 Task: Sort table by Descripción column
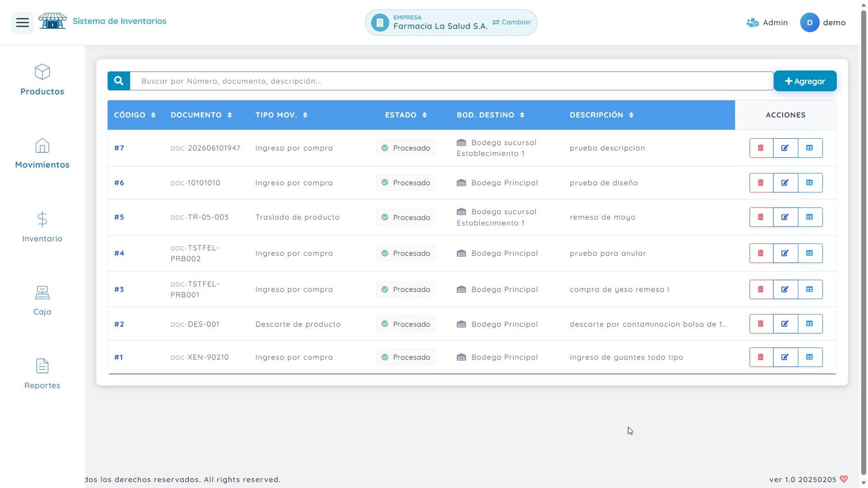coord(602,115)
